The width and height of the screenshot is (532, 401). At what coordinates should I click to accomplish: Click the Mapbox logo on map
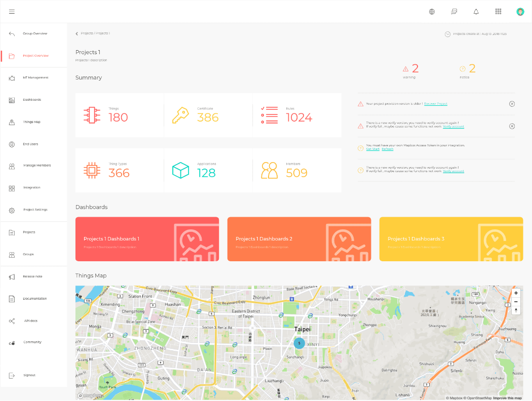[x=90, y=395]
